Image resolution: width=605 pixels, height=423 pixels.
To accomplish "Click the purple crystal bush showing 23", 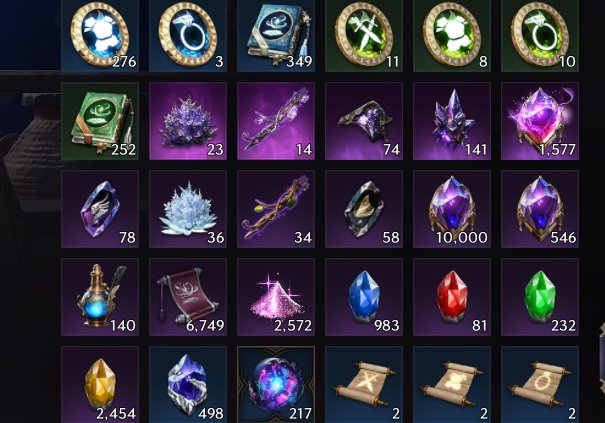I will pos(188,121).
